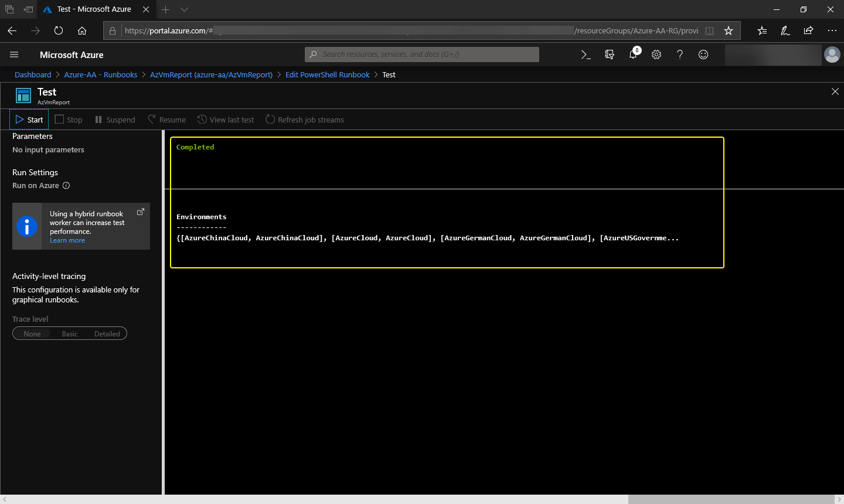Viewport: 844px width, 504px height.
Task: Open the notifications bell
Action: tap(633, 55)
